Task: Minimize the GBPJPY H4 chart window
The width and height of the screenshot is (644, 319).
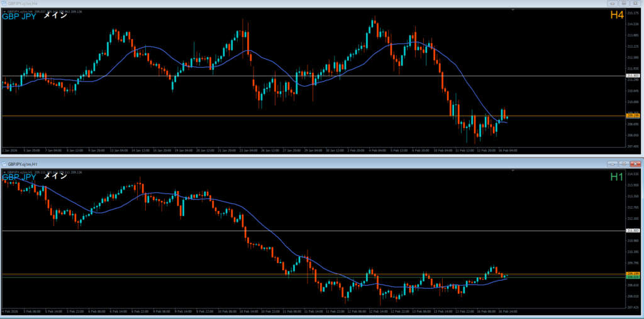Action: point(611,3)
